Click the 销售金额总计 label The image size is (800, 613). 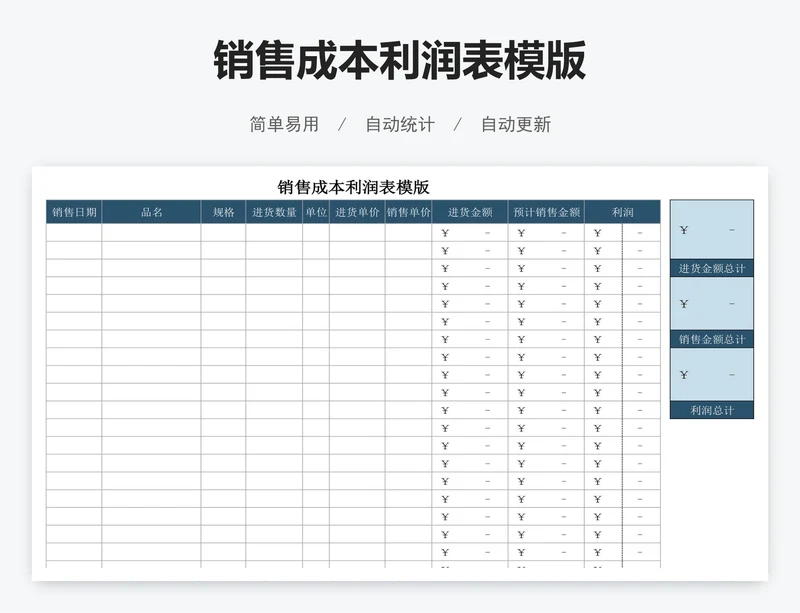pyautogui.click(x=712, y=339)
